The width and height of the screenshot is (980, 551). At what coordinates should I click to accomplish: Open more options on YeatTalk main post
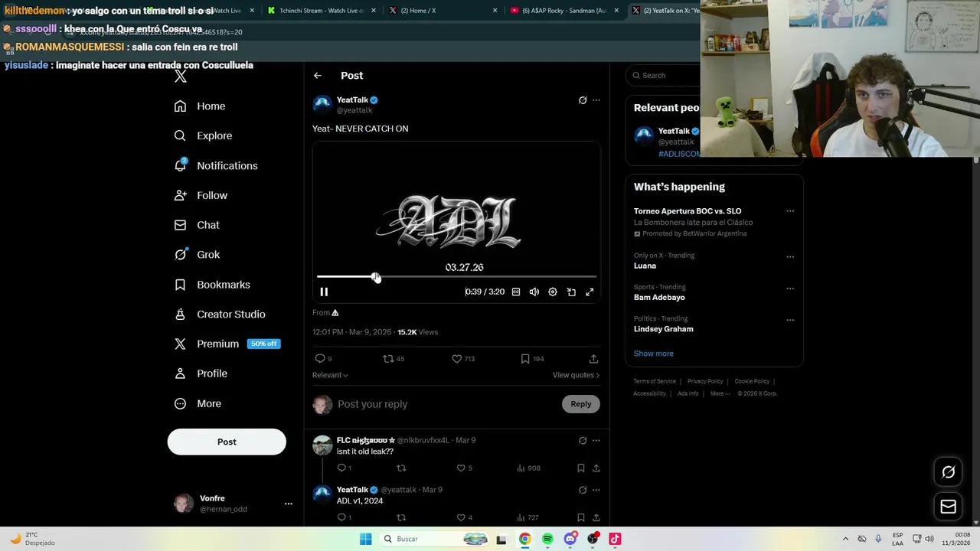596,100
